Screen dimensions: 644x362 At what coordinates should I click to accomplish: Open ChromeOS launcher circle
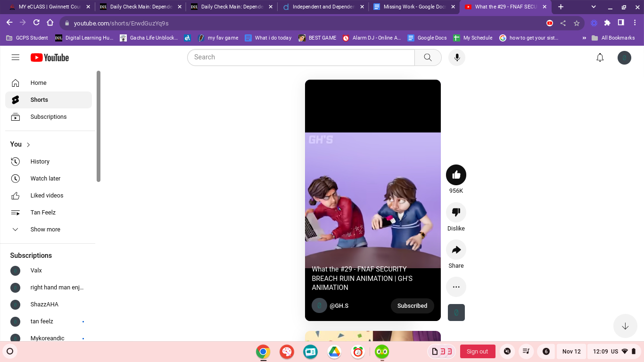pyautogui.click(x=9, y=351)
